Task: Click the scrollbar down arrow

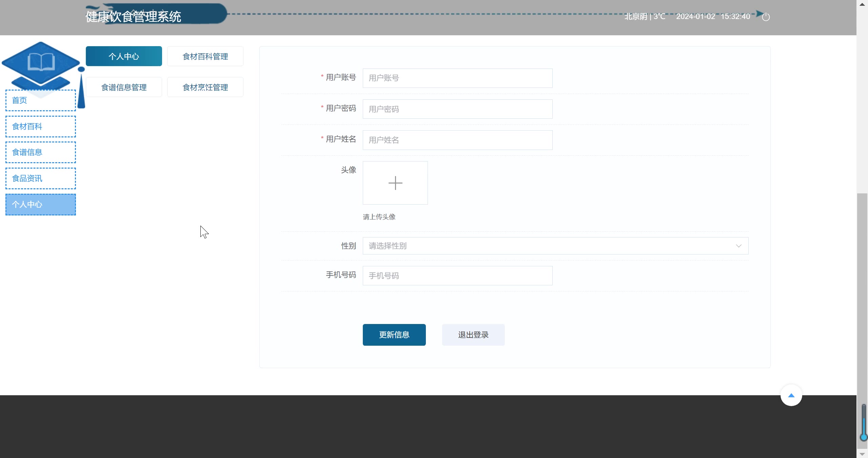Action: coord(862,454)
